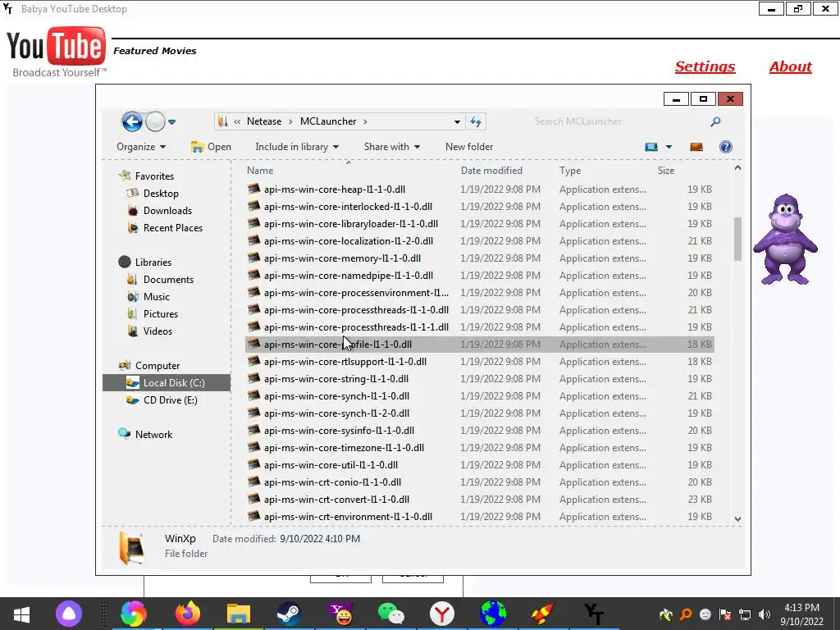Change the view with the views icon
Image resolution: width=840 pixels, height=630 pixels.
point(651,147)
